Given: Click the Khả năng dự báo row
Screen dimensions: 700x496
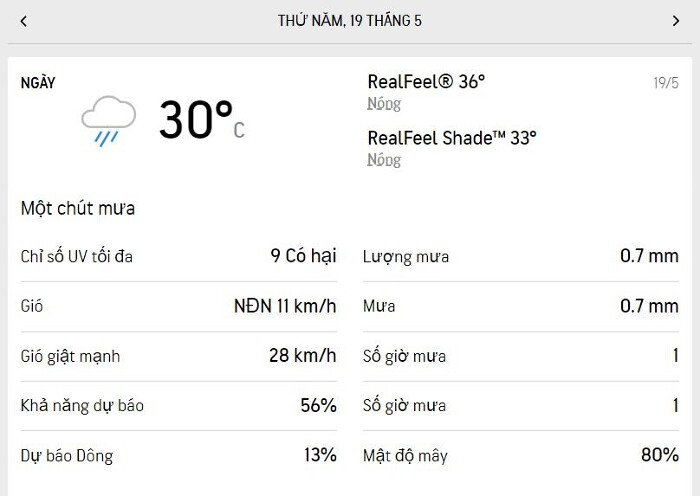Looking at the screenshot, I should pyautogui.click(x=179, y=406).
